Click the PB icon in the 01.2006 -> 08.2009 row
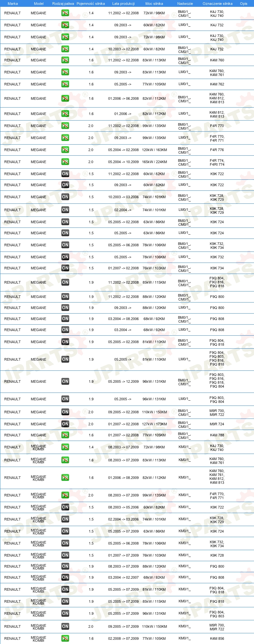The image size is (254, 644). pyautogui.click(x=65, y=478)
